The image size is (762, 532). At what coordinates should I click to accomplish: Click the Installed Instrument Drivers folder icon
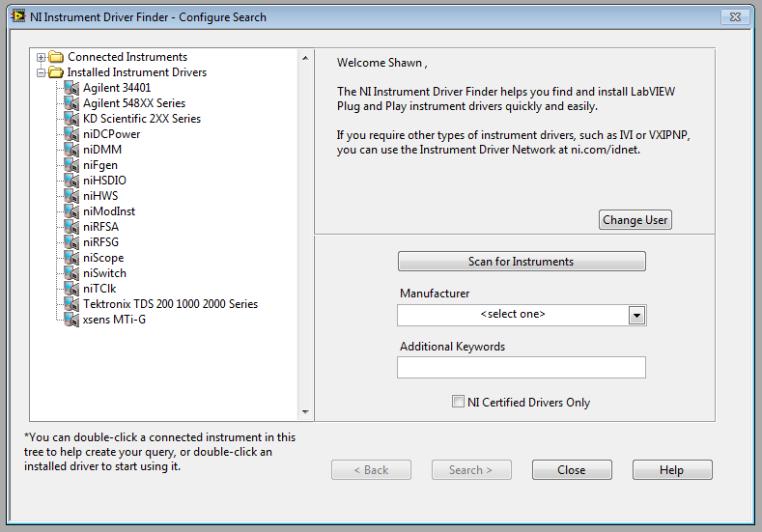[56, 72]
